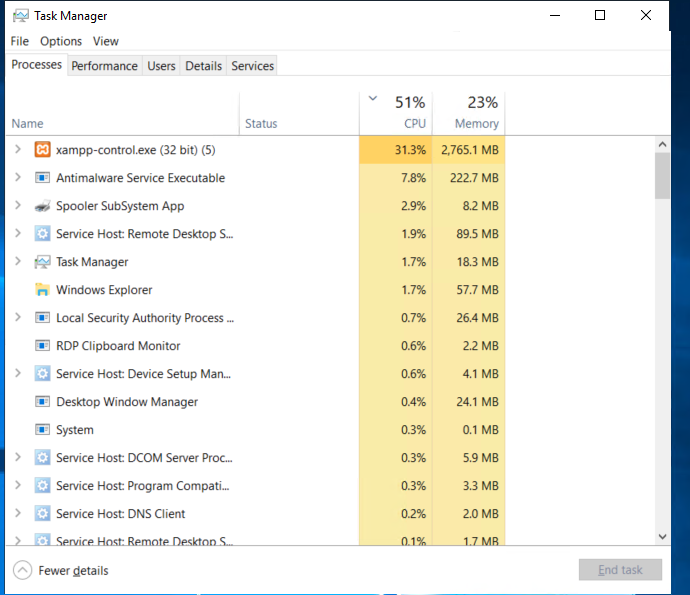Click the 222.7 MB memory value
The height and width of the screenshot is (595, 690).
474,178
